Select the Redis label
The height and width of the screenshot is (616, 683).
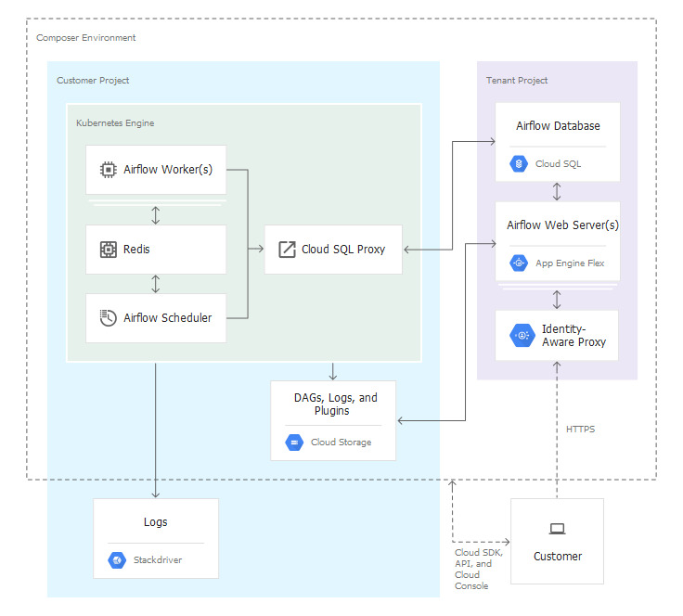point(136,250)
